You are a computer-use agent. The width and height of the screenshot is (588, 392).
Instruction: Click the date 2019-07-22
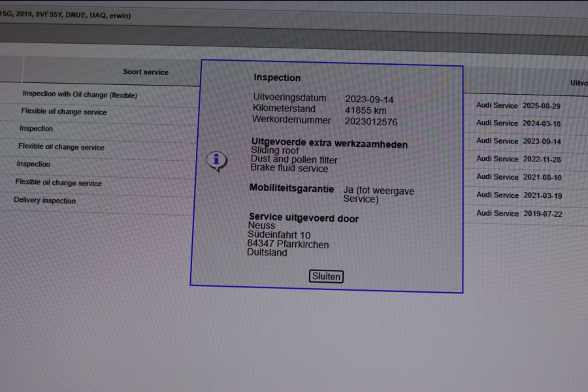(x=543, y=214)
